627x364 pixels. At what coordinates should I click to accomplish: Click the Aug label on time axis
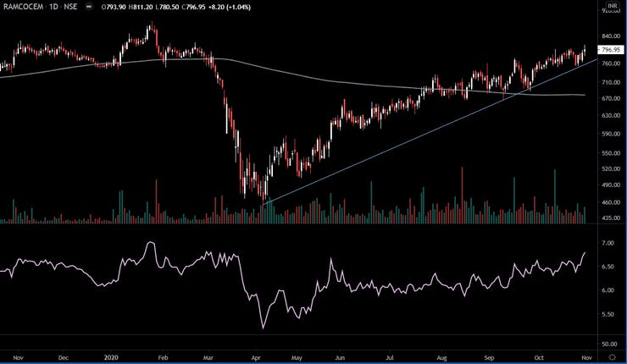(441, 357)
